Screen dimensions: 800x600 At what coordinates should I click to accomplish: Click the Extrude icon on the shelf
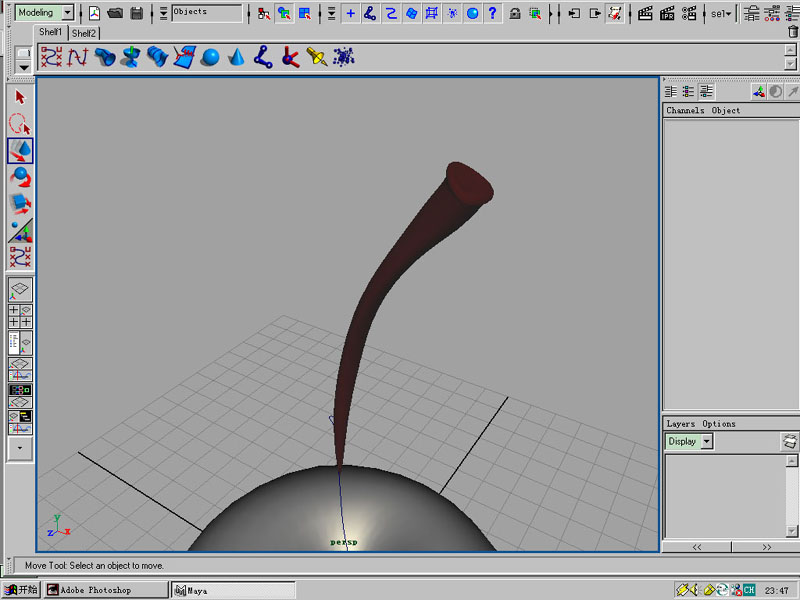click(105, 57)
